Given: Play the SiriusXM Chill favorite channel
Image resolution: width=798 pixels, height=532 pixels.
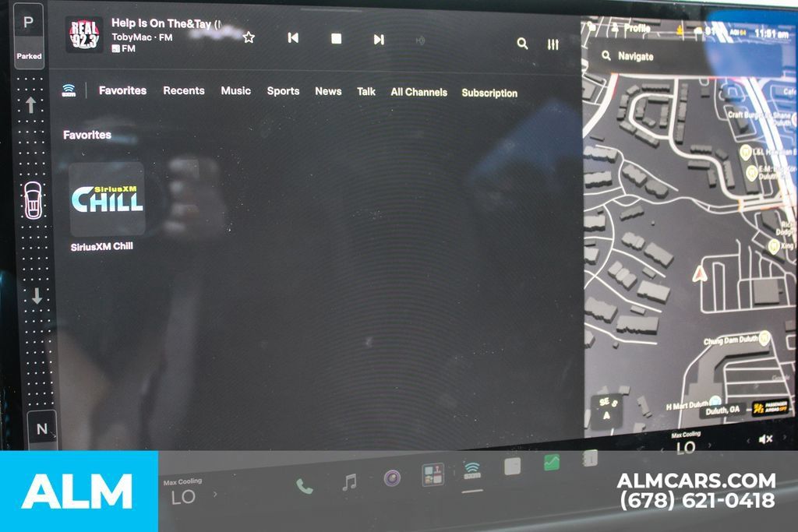Looking at the screenshot, I should point(107,199).
